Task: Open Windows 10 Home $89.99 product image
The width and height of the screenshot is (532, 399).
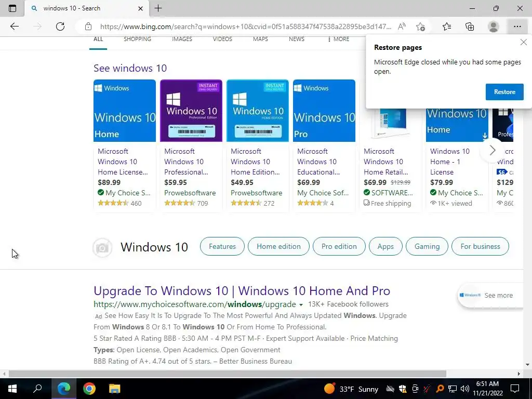Action: coord(125,111)
